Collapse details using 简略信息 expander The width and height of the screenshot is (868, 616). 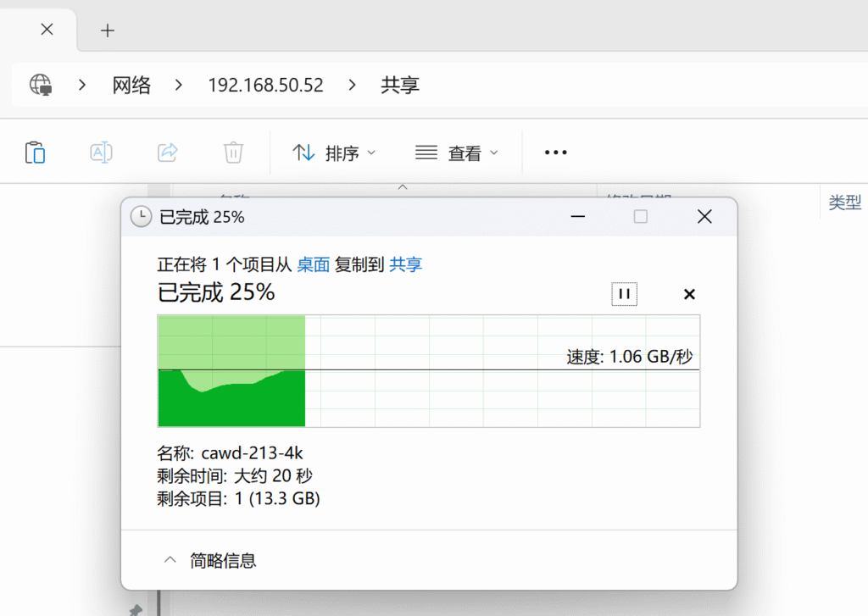(x=209, y=560)
